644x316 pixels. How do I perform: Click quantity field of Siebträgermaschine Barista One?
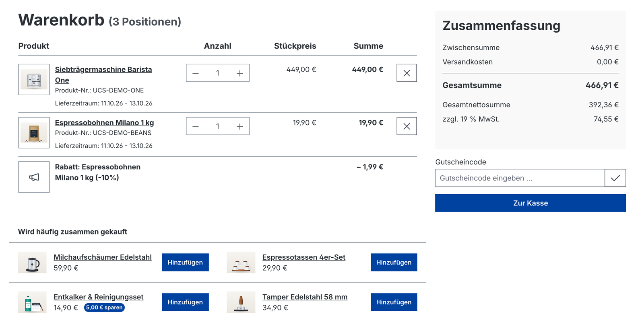pyautogui.click(x=218, y=73)
